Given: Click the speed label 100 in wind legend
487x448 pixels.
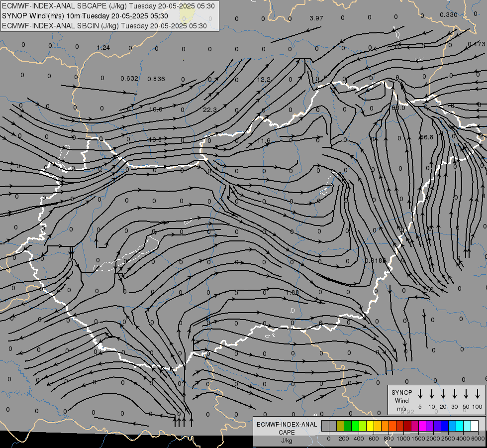Looking at the screenshot, I should pyautogui.click(x=478, y=407).
